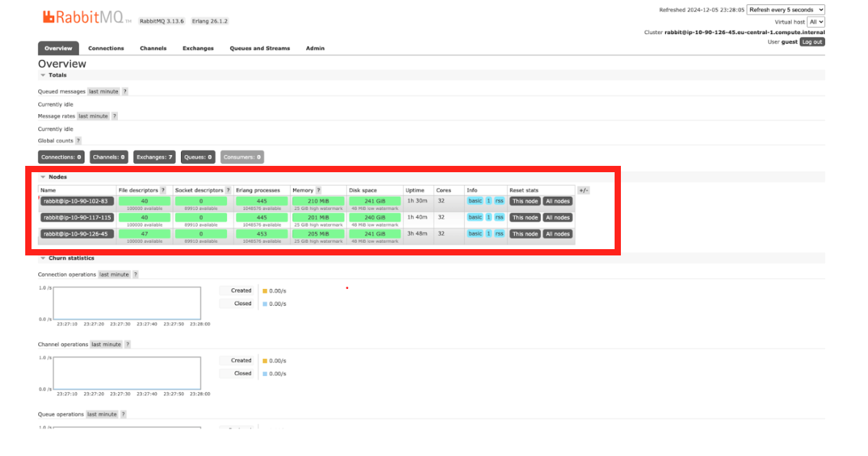Image resolution: width=868 pixels, height=456 pixels.
Task: Click the Channel operations chart
Action: (x=127, y=373)
